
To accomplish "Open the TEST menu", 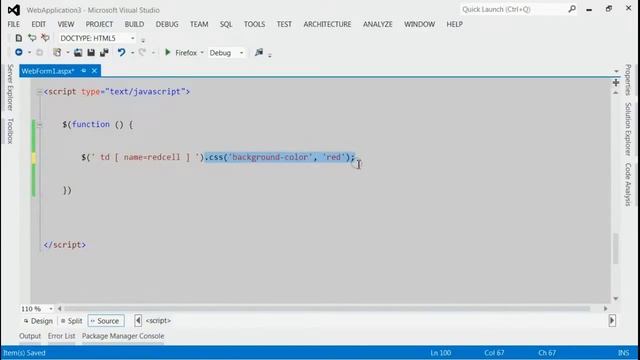I will click(284, 24).
